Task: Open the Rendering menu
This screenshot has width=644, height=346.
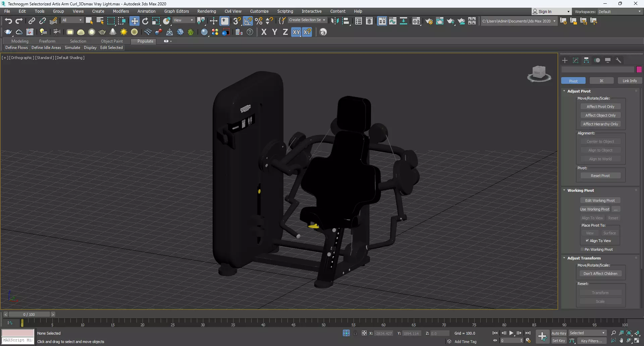Action: coord(207,11)
